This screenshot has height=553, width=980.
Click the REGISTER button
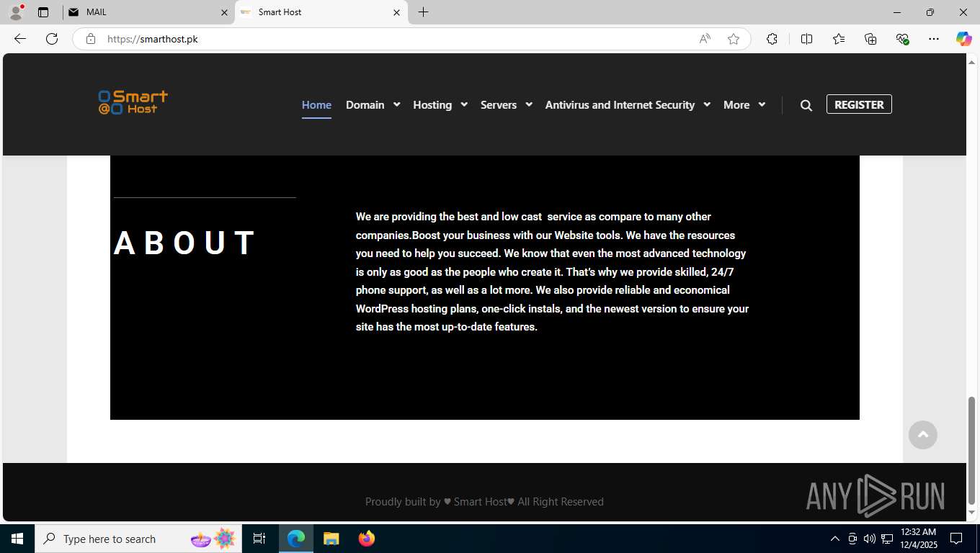coord(859,104)
